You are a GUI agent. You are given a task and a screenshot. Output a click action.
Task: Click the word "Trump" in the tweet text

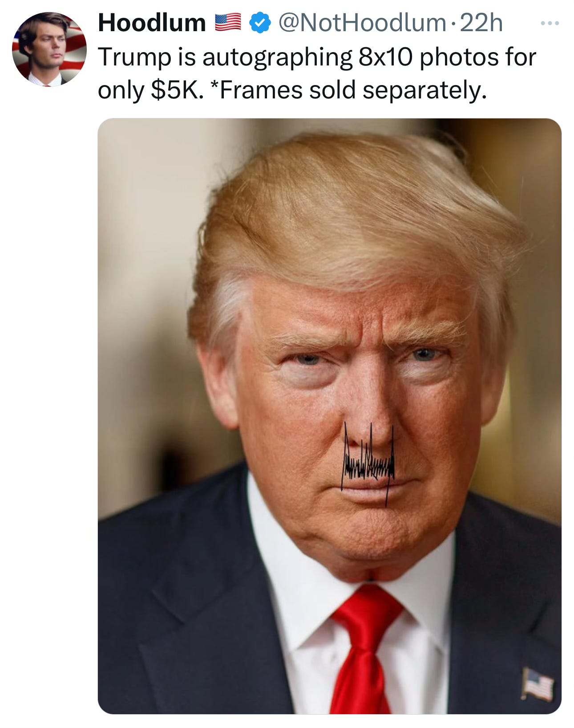tap(135, 57)
